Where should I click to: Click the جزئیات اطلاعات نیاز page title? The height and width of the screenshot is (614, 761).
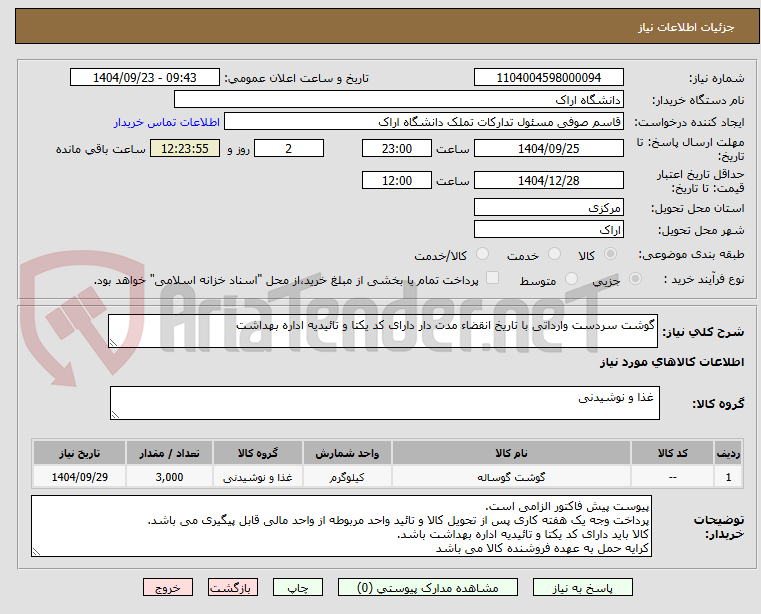[x=686, y=27]
